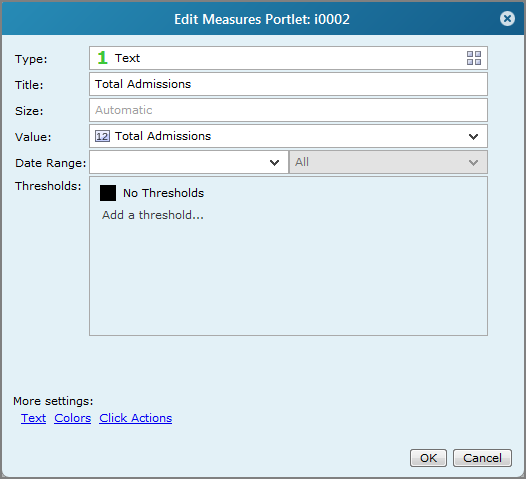
Task: Select the Type Text field
Action: click(x=288, y=58)
